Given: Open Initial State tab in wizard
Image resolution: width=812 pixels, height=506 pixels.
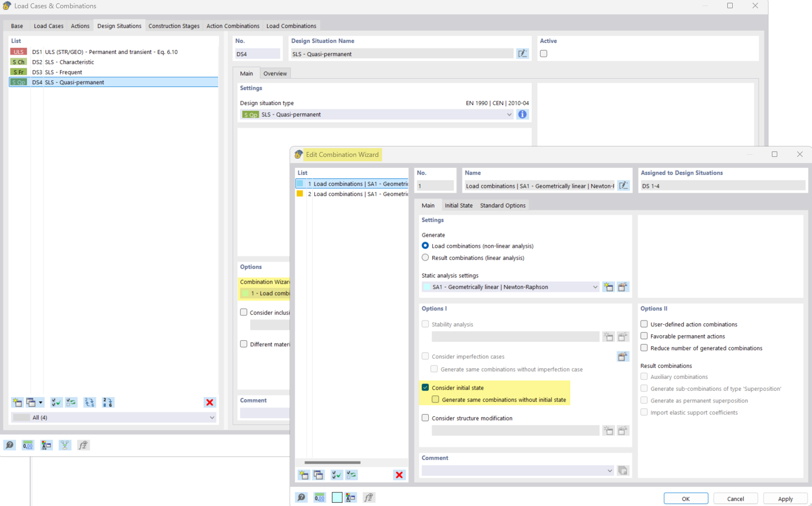Looking at the screenshot, I should [459, 205].
